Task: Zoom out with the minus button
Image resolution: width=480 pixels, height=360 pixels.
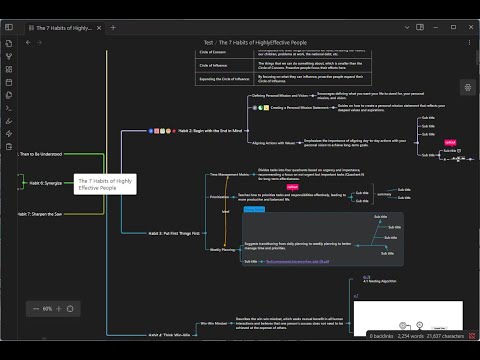Action: click(x=36, y=309)
